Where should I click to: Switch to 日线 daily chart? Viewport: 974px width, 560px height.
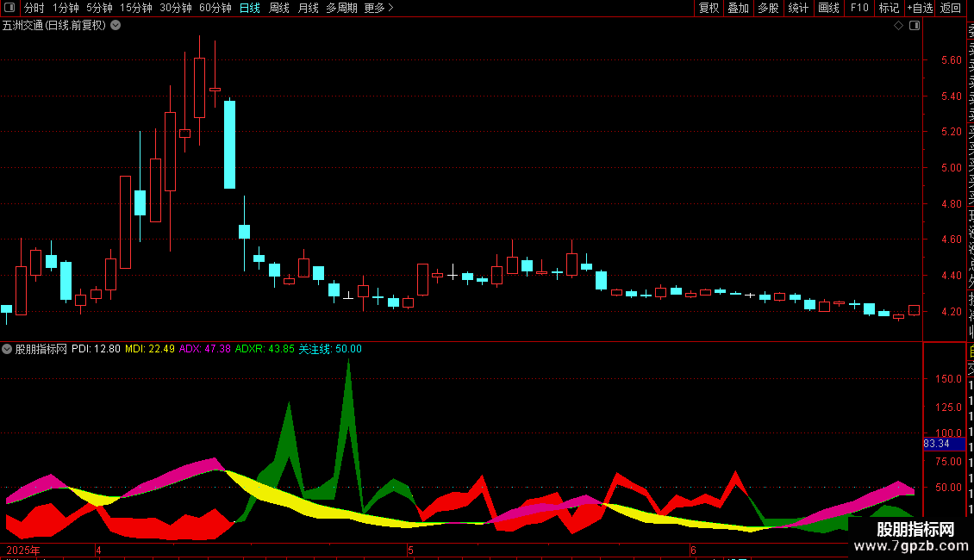click(250, 8)
